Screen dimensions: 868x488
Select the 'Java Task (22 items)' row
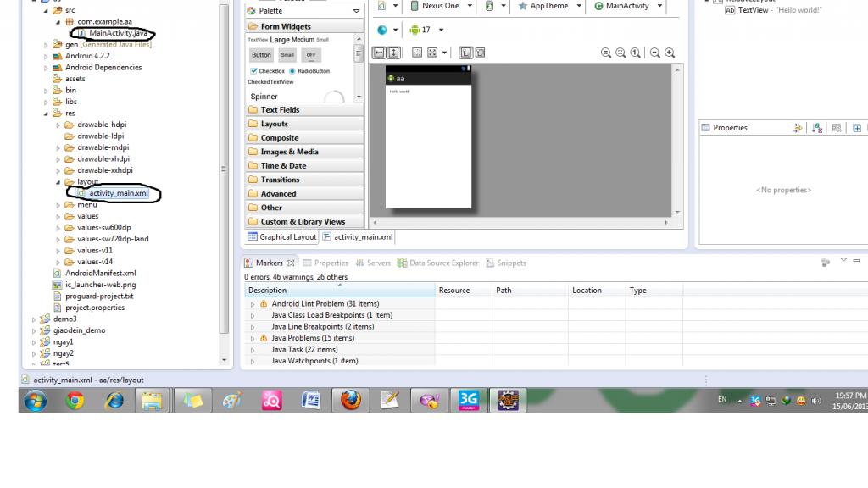click(304, 350)
